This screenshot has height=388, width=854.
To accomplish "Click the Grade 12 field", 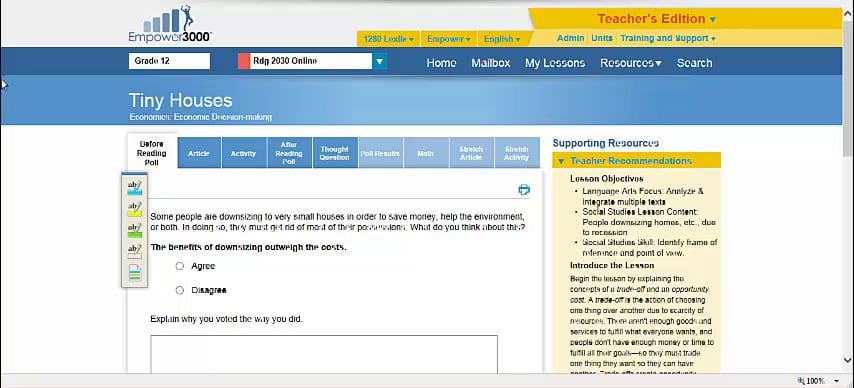I will [169, 61].
